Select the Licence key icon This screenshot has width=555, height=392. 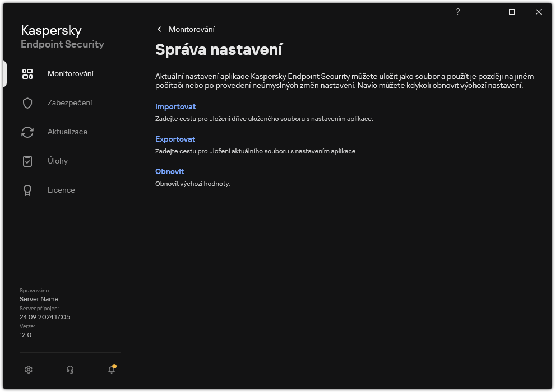(x=27, y=190)
